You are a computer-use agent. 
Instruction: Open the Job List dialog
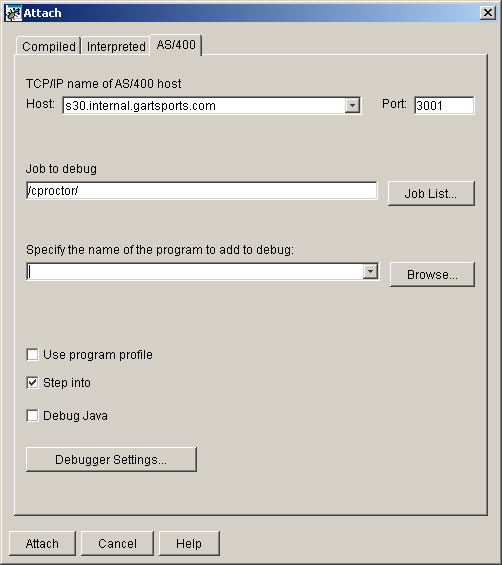(x=431, y=193)
